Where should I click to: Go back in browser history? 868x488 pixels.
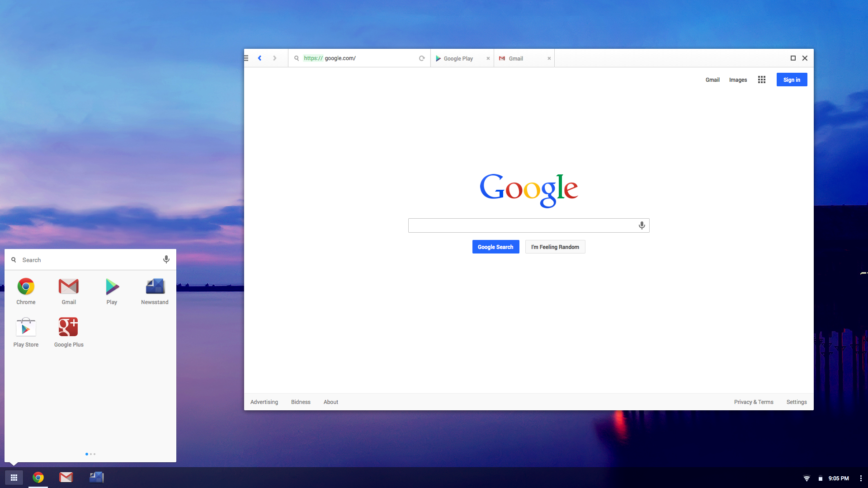pos(259,58)
